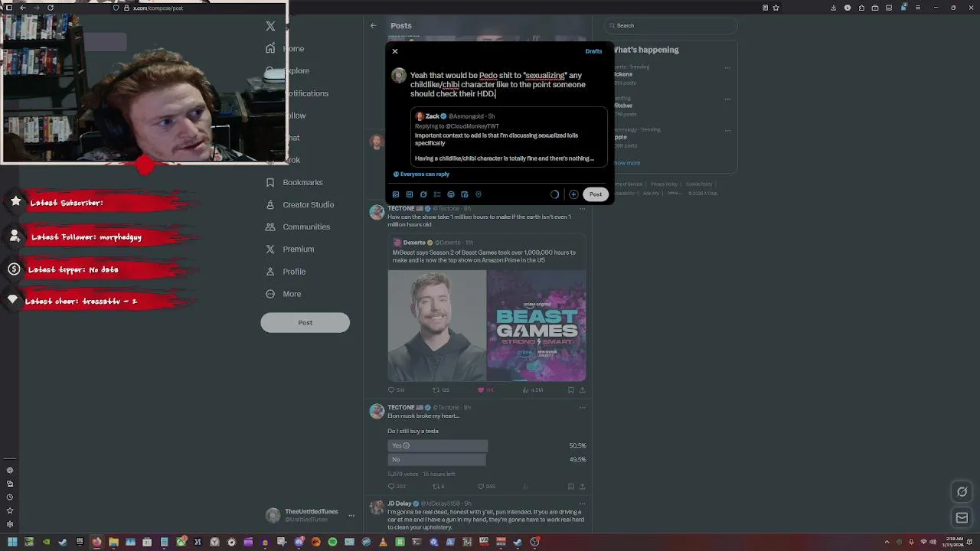
Task: Open the Grok floating button
Action: click(x=962, y=492)
